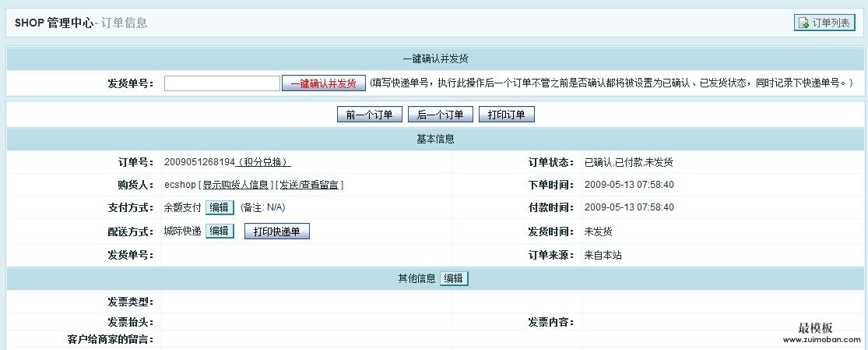This screenshot has height=350, width=868.
Task: Click the (备注: N/A) payment note
Action: click(x=262, y=207)
